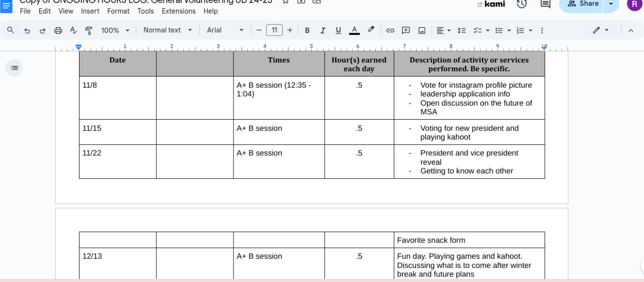644x282 pixels.
Task: Toggle italic formatting
Action: [x=323, y=30]
